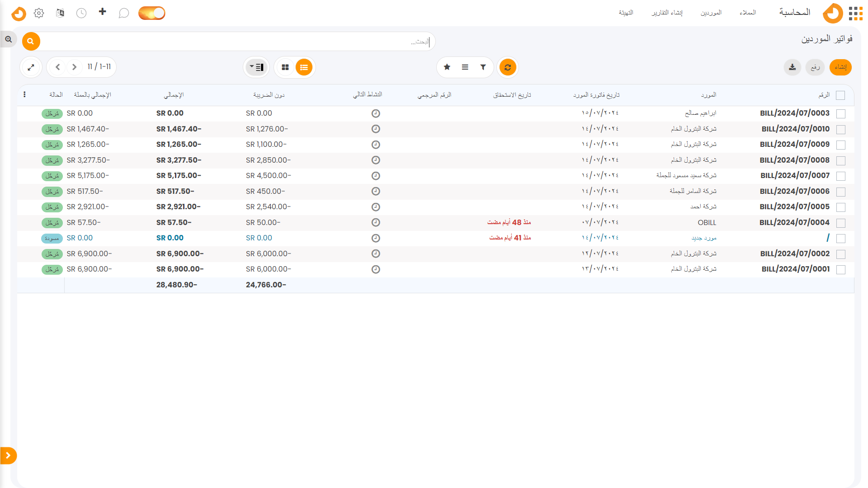
Task: Open the filter funnel icon
Action: tap(483, 67)
